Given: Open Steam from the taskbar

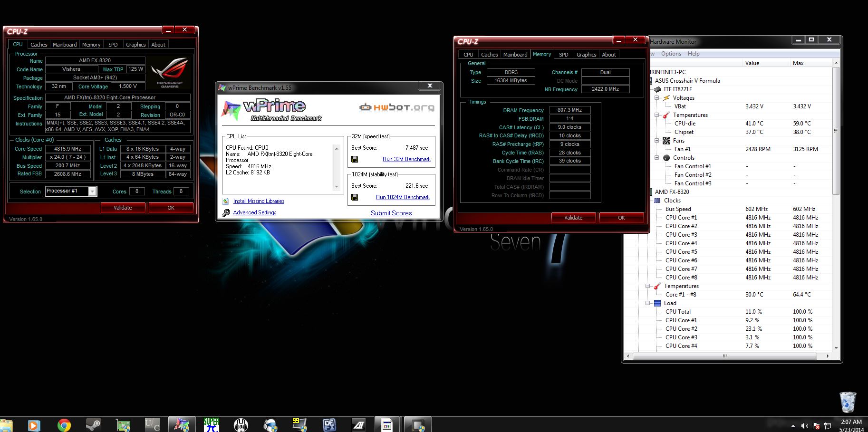Looking at the screenshot, I should (93, 424).
